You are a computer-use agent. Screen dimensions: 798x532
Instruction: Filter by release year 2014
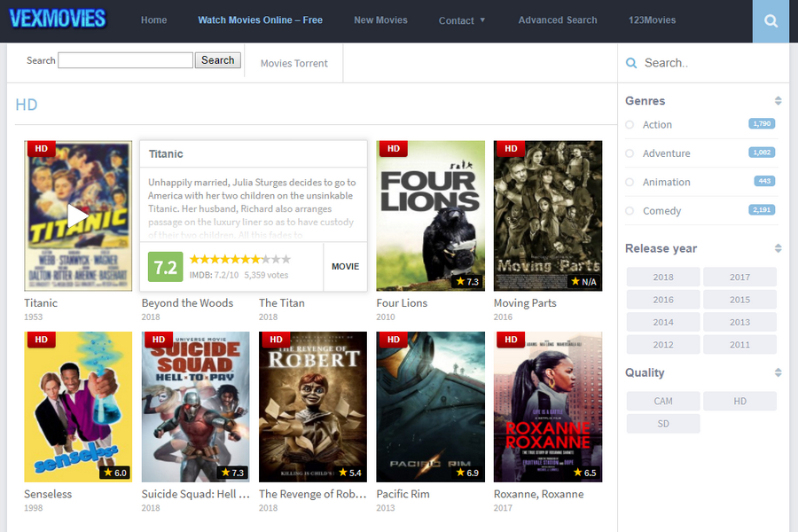(x=663, y=322)
